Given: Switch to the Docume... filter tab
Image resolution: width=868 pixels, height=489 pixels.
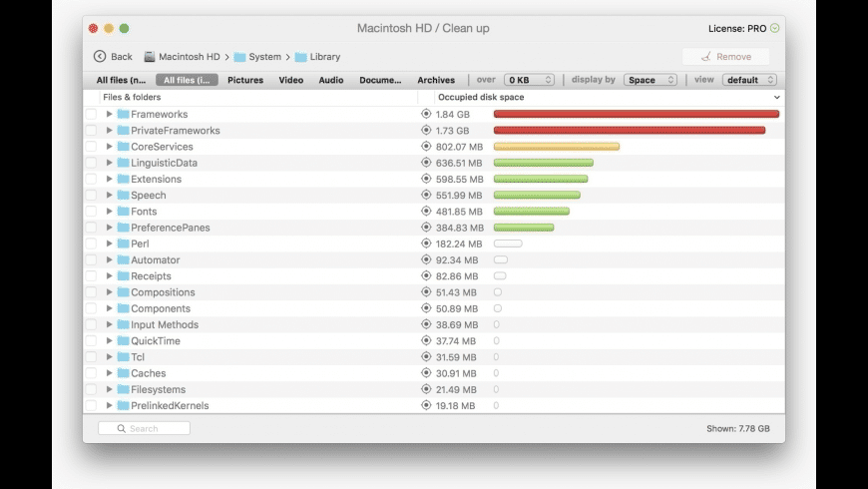Looking at the screenshot, I should (x=380, y=80).
